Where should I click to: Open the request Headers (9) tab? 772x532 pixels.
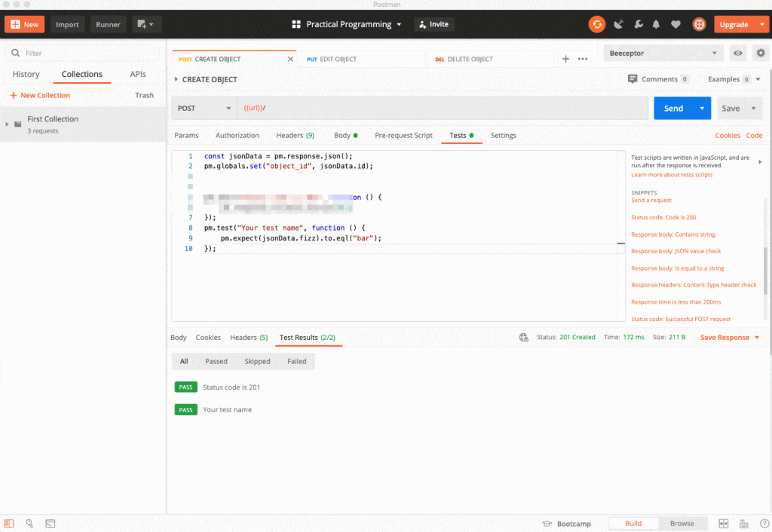click(295, 135)
